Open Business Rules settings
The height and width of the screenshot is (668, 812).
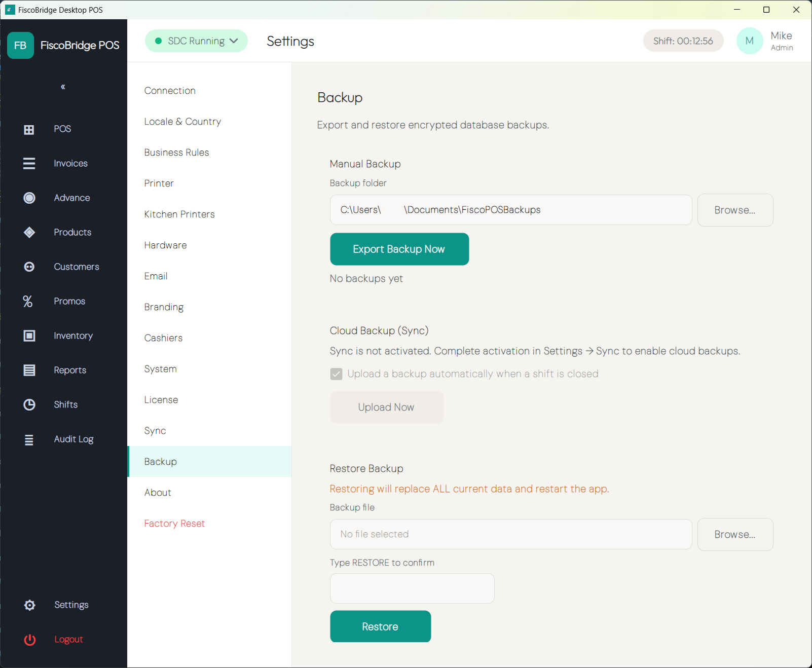click(209, 153)
